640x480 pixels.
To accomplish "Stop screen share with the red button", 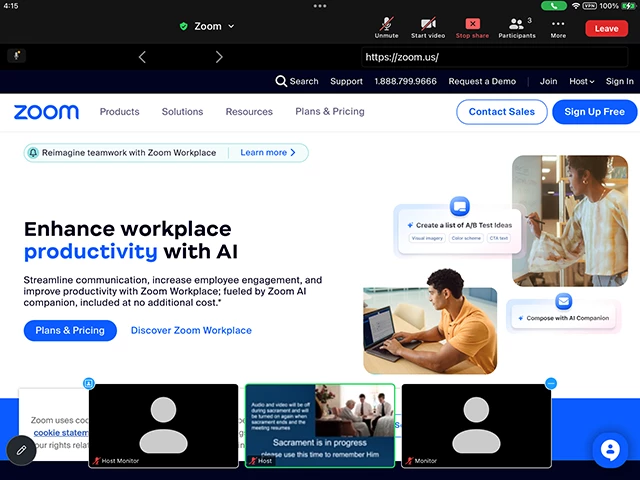I will (472, 28).
